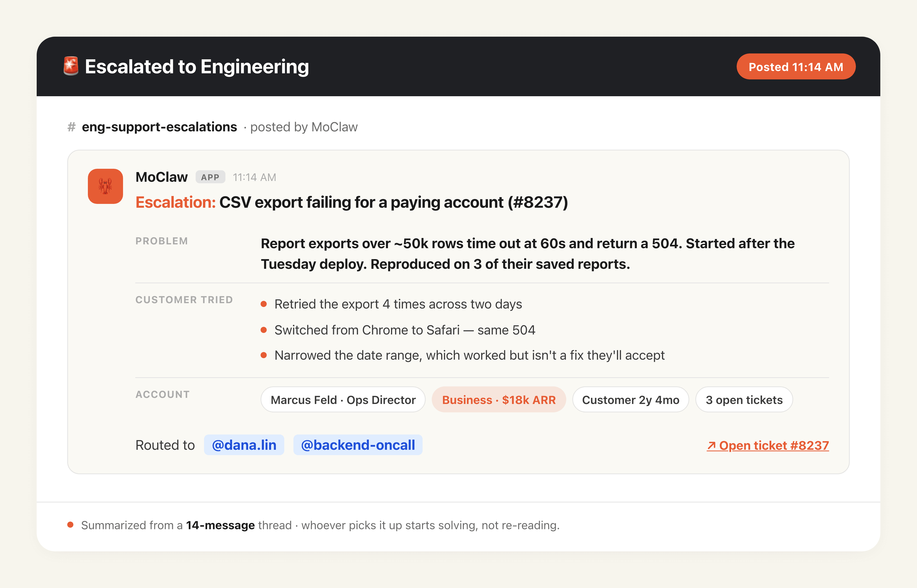The image size is (917, 588).
Task: Select the Customer 2y 4mo chip
Action: (x=631, y=400)
